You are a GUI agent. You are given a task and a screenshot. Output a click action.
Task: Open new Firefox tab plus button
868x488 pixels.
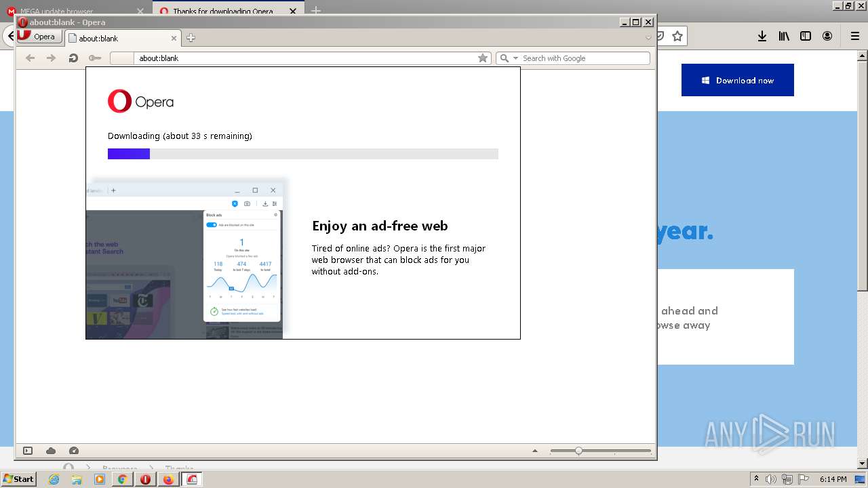(316, 11)
